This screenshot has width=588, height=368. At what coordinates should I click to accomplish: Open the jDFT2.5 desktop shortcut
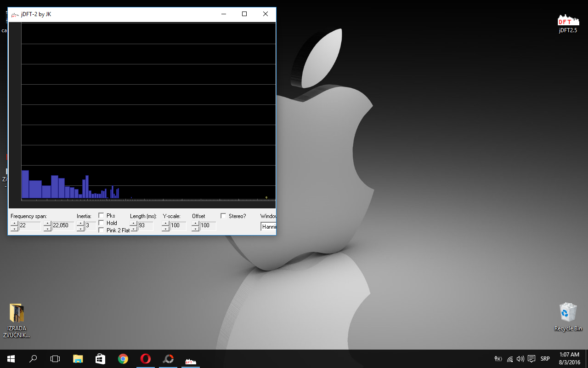coord(568,23)
